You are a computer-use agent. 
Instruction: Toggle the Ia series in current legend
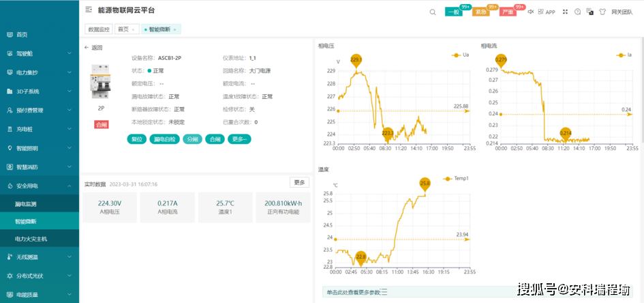[x=624, y=55]
